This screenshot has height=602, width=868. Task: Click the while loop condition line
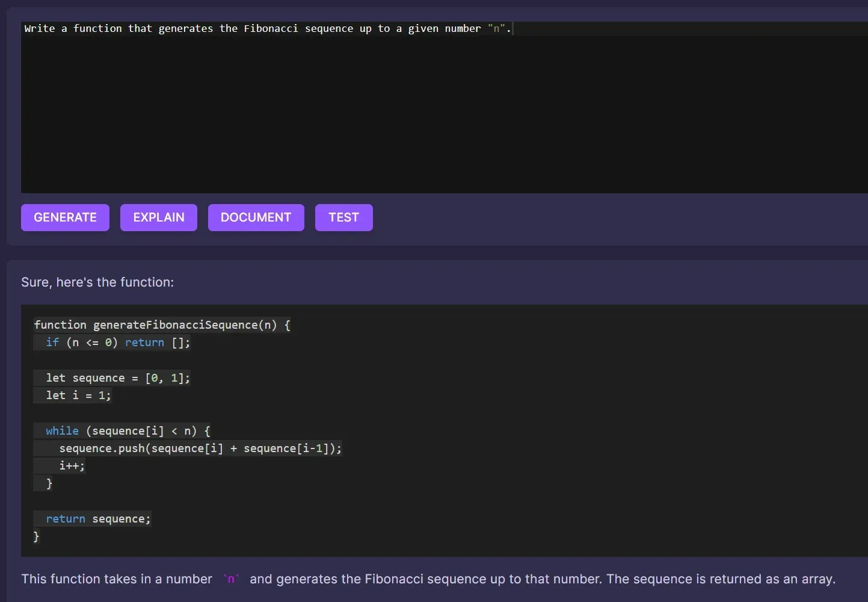tap(128, 431)
